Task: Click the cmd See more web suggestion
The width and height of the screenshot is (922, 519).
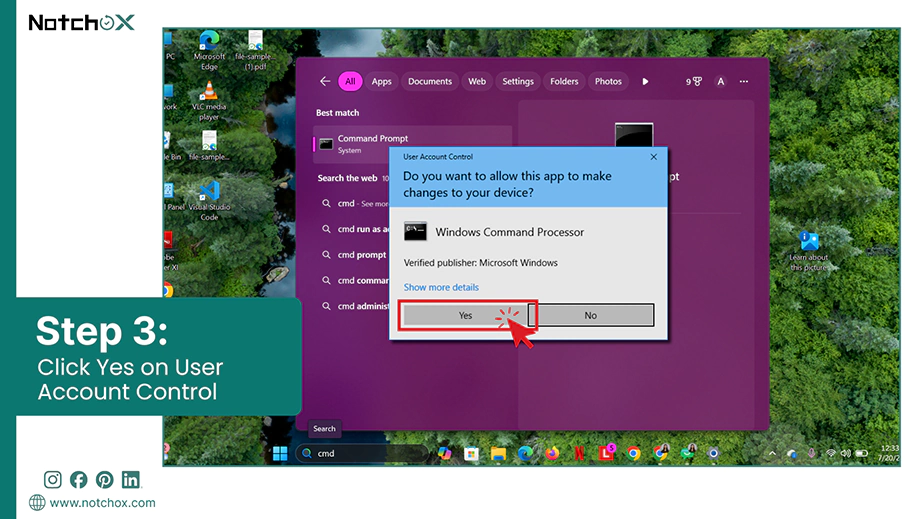Action: 356,203
